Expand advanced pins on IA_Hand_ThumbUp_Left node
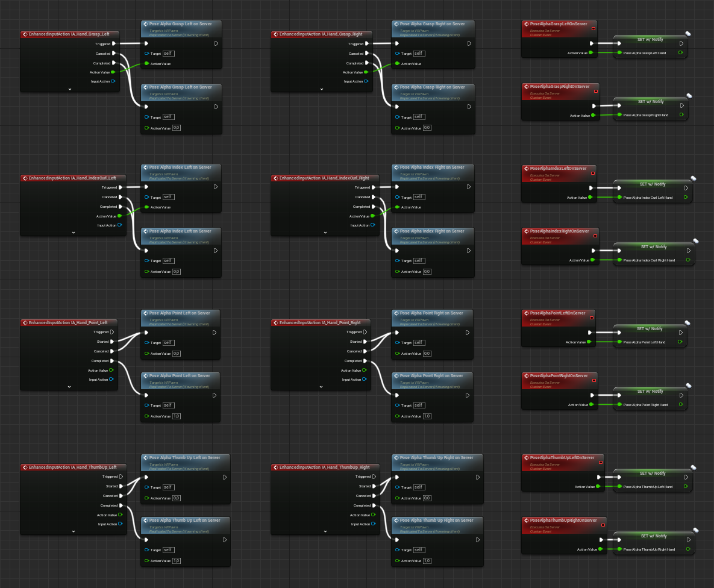The width and height of the screenshot is (714, 588). click(x=74, y=531)
